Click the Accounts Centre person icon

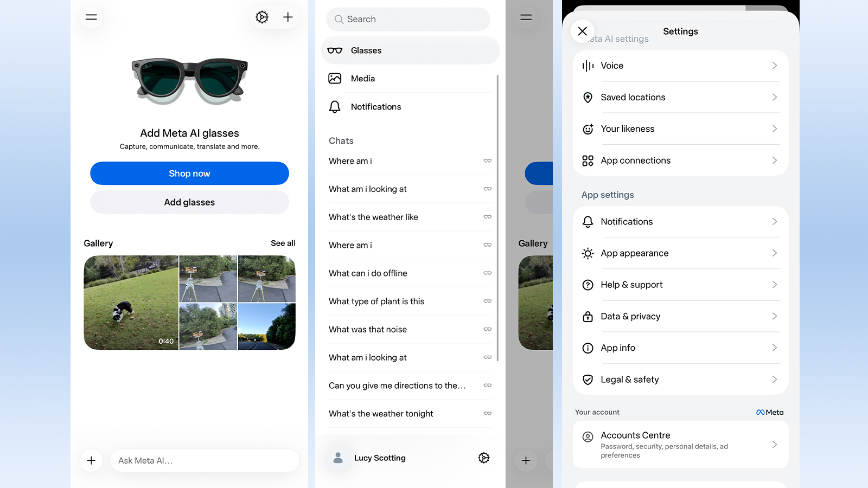pyautogui.click(x=588, y=436)
